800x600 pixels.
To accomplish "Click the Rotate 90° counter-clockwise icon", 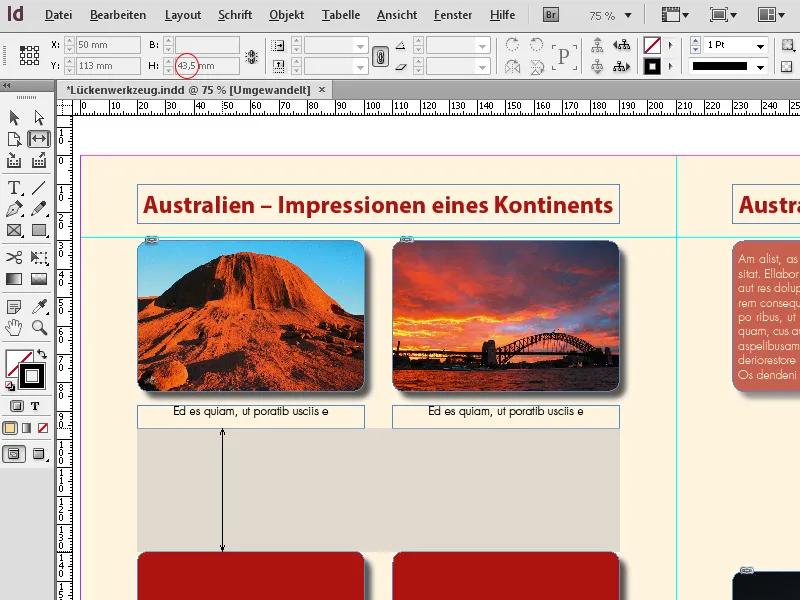I will click(536, 45).
